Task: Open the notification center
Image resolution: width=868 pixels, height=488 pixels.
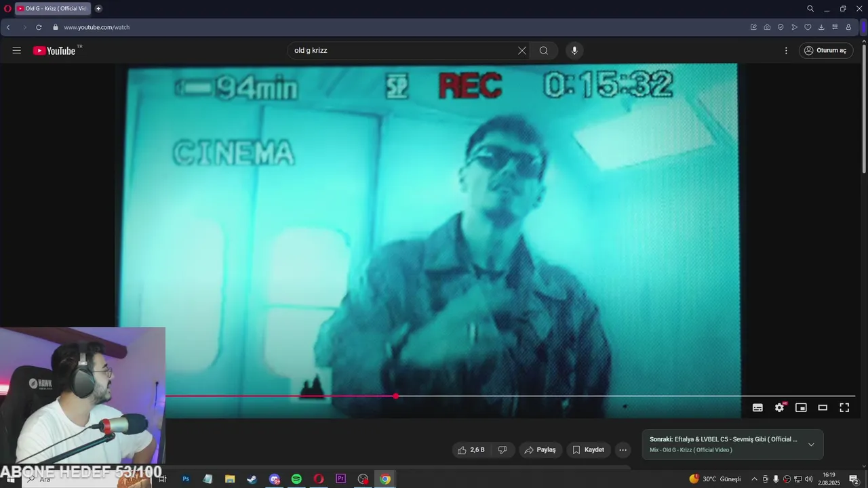Action: pos(854,479)
